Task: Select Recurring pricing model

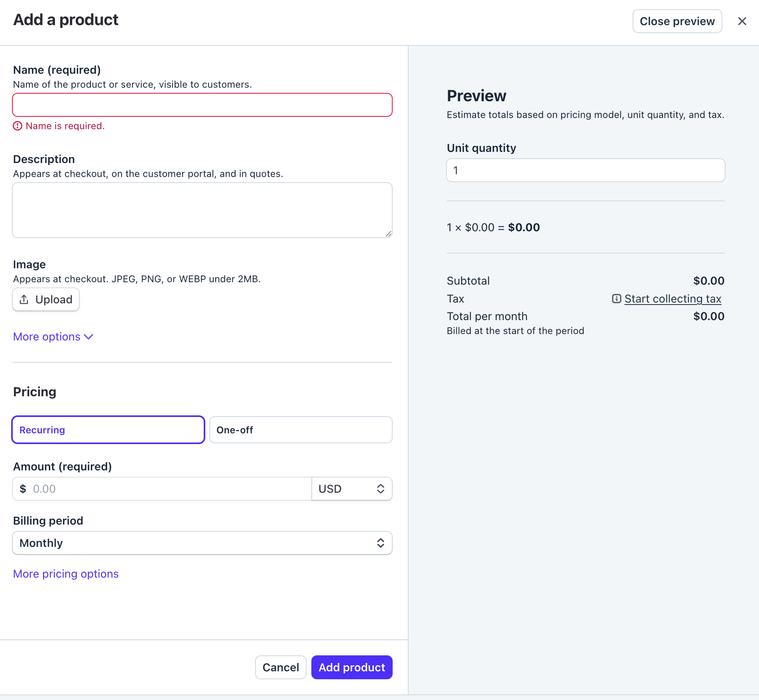Action: (x=108, y=430)
